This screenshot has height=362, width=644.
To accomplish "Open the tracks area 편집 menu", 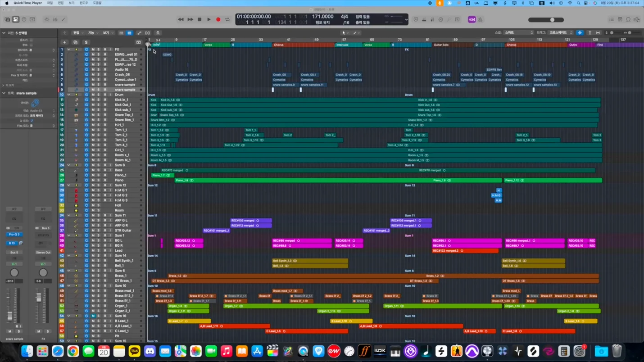I will click(77, 33).
